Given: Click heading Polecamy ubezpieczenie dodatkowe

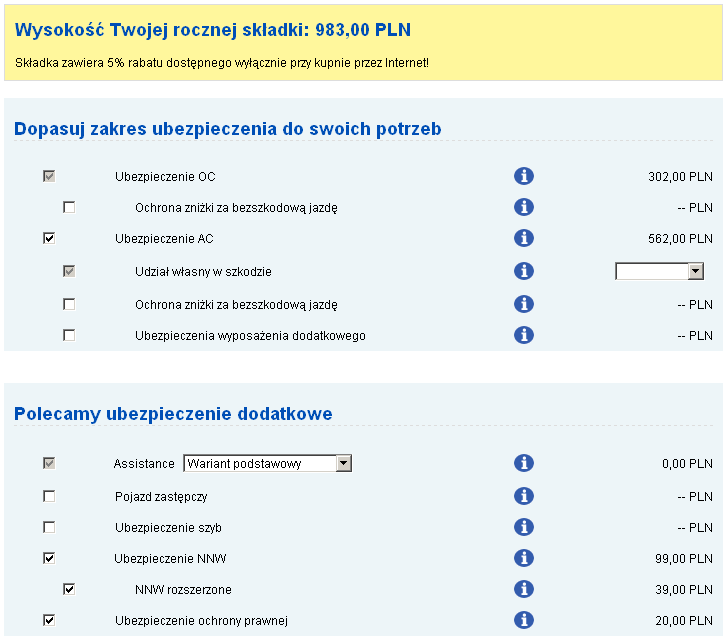Looking at the screenshot, I should pos(173,413).
